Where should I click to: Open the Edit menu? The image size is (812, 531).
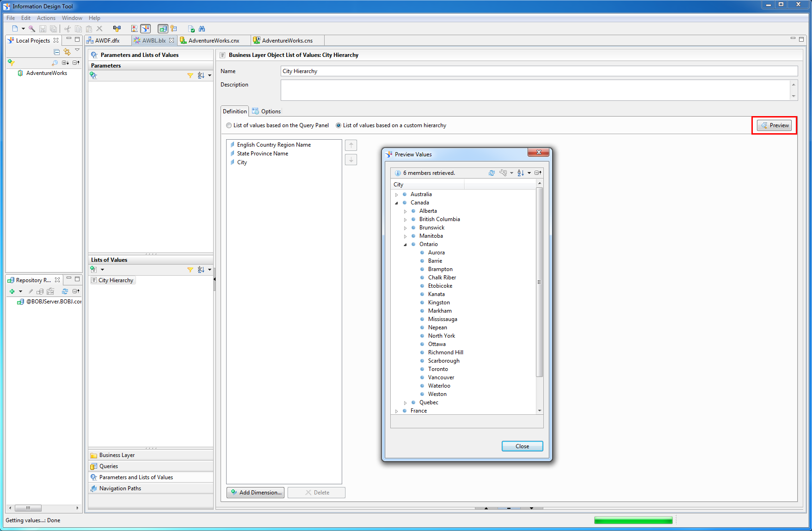coord(26,18)
